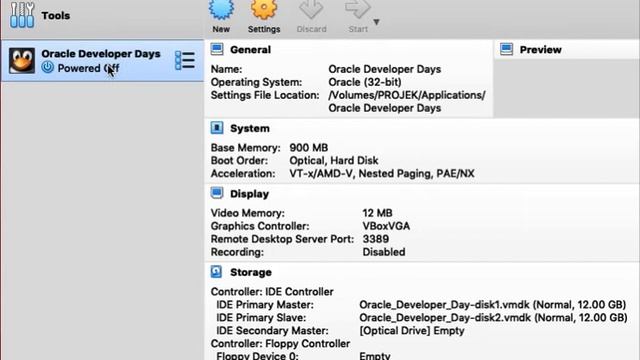The image size is (640, 360).
Task: Open the General settings header link
Action: (250, 50)
